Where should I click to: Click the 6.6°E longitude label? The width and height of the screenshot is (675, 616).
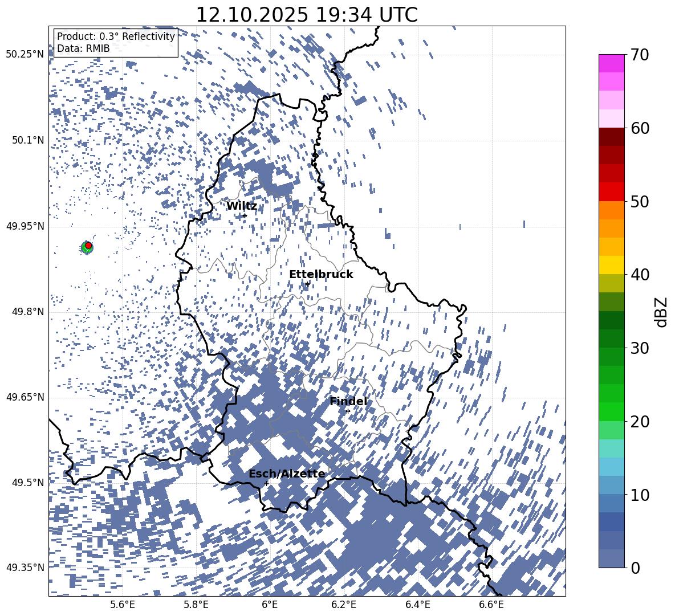click(491, 605)
